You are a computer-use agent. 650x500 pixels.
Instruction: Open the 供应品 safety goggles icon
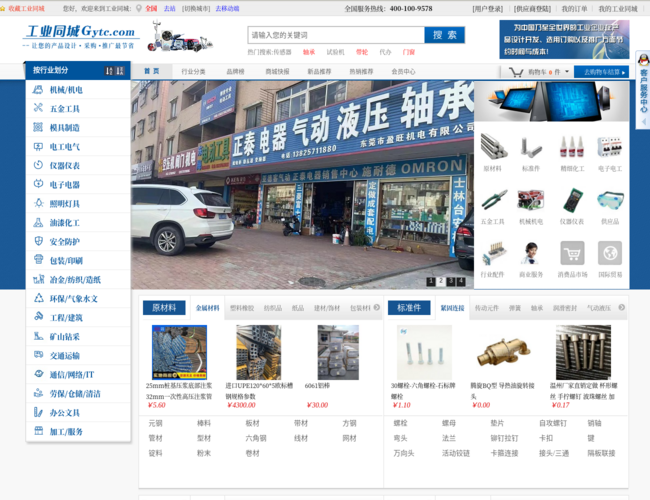click(609, 201)
